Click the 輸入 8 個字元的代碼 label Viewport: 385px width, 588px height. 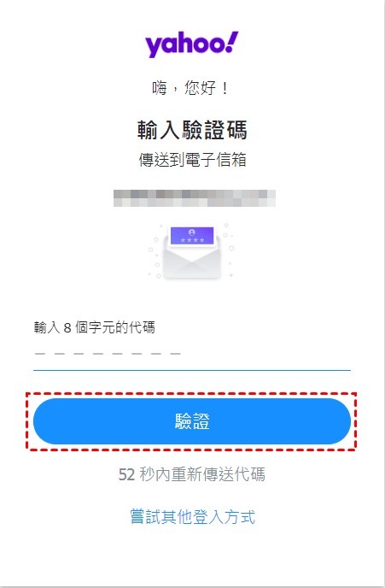pyautogui.click(x=95, y=327)
